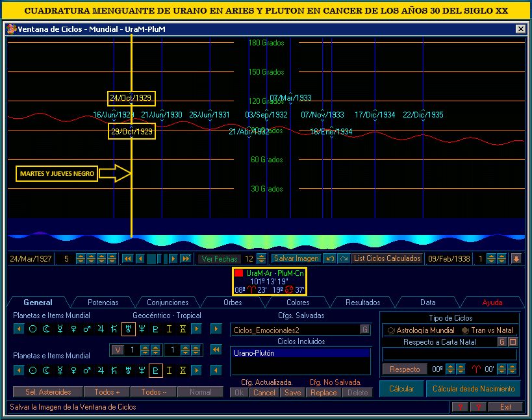Select the Mars glyph in the first planet row
The height and width of the screenshot is (420, 532).
point(87,329)
